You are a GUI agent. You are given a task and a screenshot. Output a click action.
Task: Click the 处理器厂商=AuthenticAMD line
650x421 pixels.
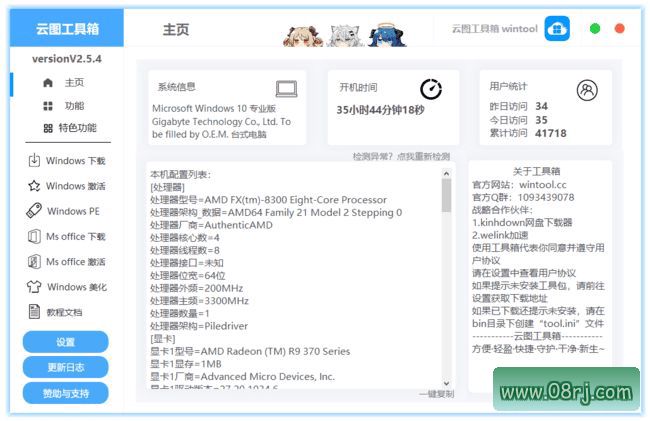tap(211, 225)
